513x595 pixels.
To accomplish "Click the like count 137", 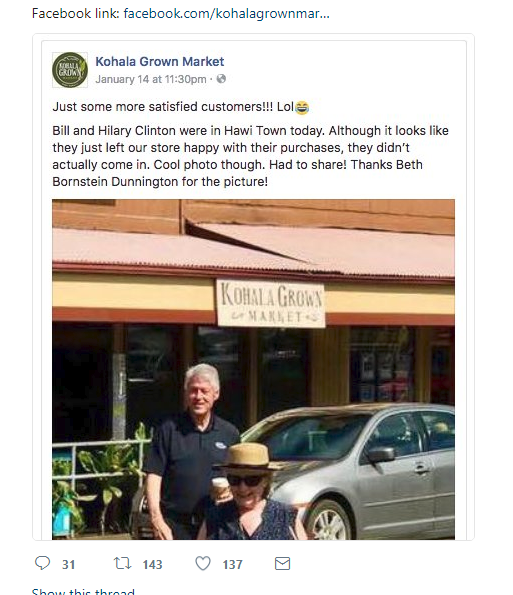I will (x=232, y=564).
